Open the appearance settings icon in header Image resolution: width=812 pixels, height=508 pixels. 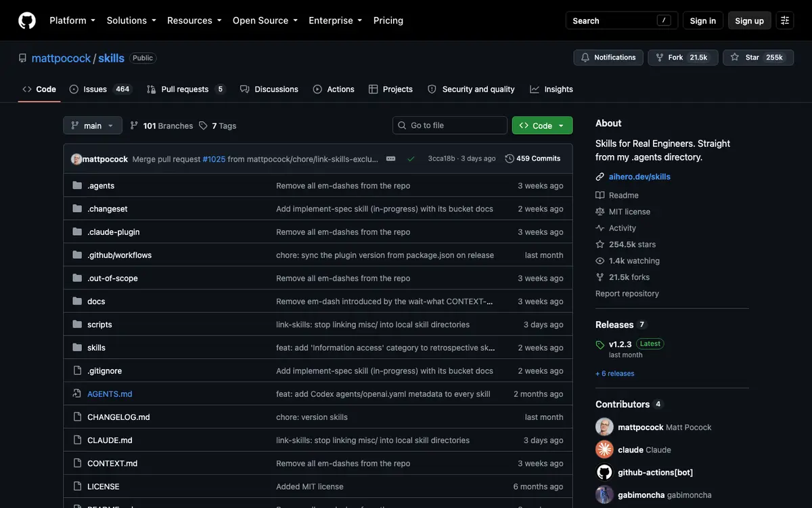[785, 20]
